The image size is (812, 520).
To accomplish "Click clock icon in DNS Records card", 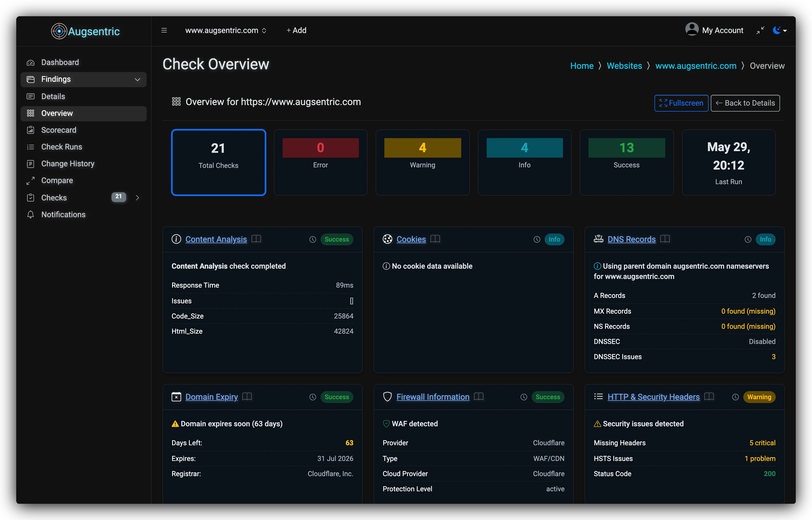I will pos(748,239).
